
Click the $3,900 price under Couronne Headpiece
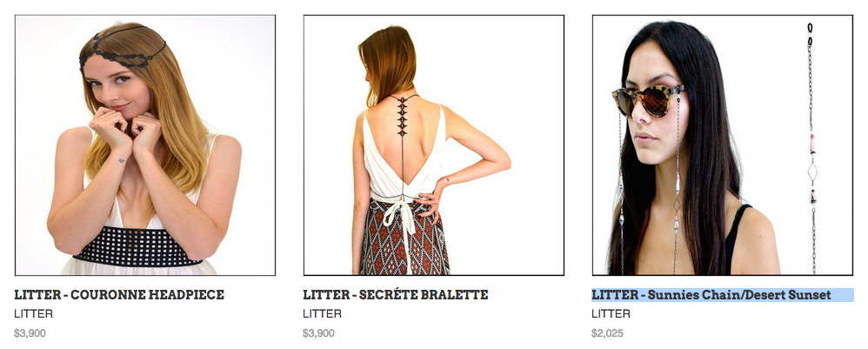click(30, 333)
